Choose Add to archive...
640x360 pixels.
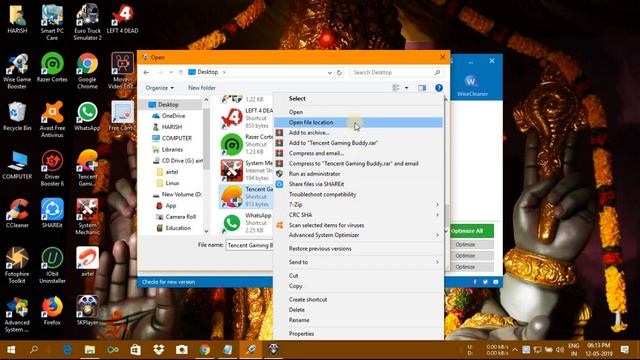(358, 133)
